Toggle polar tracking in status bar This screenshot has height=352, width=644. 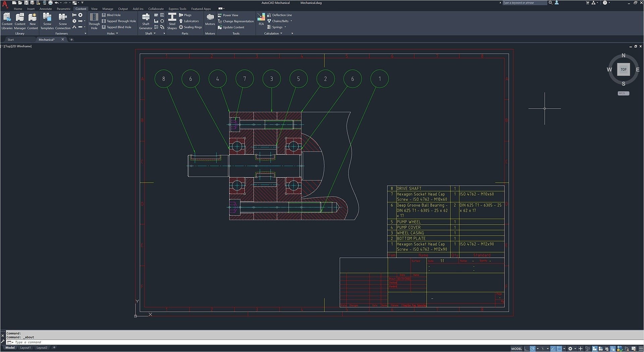533,349
